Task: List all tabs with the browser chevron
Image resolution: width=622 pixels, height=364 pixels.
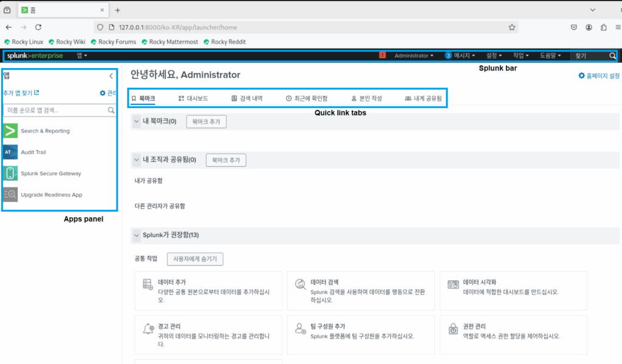Action: click(593, 10)
